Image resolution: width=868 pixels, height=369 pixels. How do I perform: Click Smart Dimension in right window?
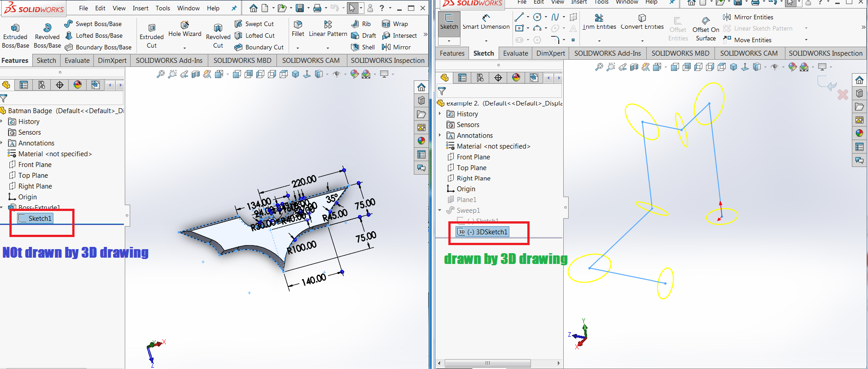[486, 22]
